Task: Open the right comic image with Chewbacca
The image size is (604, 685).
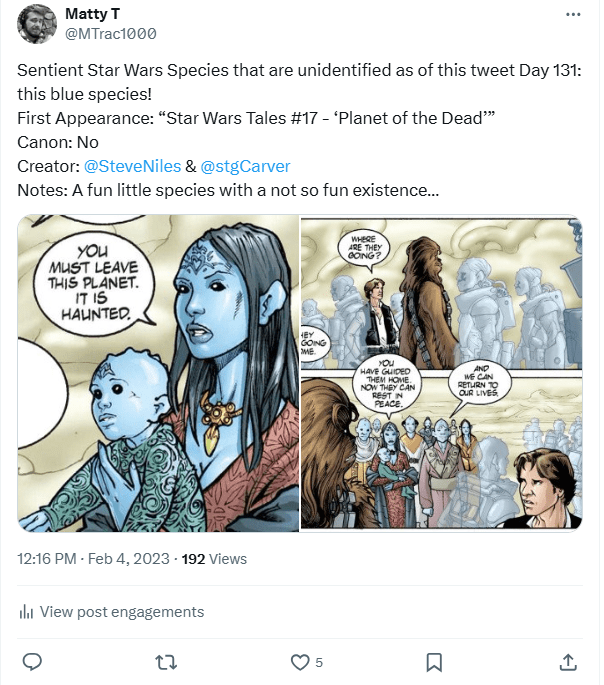Action: click(x=441, y=372)
